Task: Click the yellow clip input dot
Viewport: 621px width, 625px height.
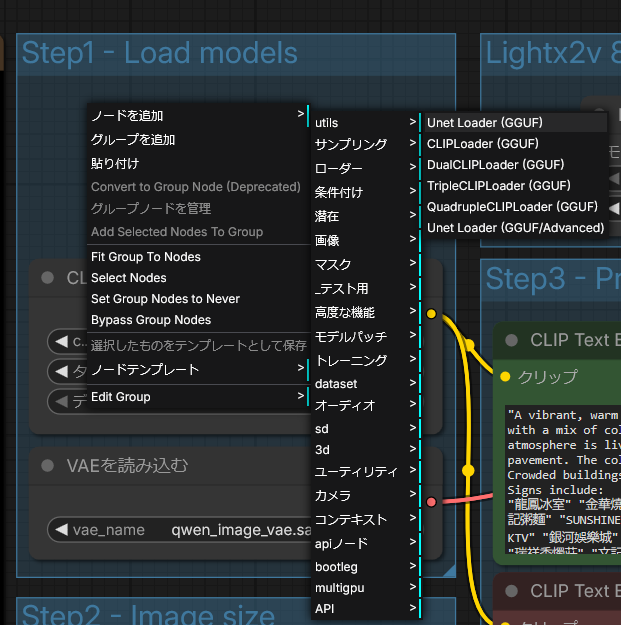Action: pyautogui.click(x=505, y=376)
